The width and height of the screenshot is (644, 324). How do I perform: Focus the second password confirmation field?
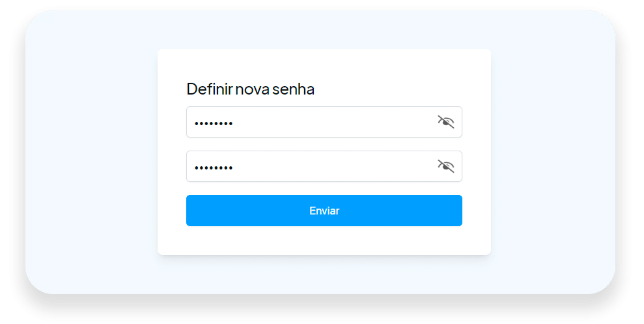coord(324,166)
